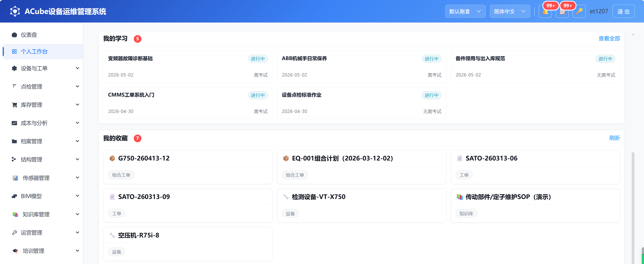Open the 简体中文 language dropdown

tap(510, 11)
